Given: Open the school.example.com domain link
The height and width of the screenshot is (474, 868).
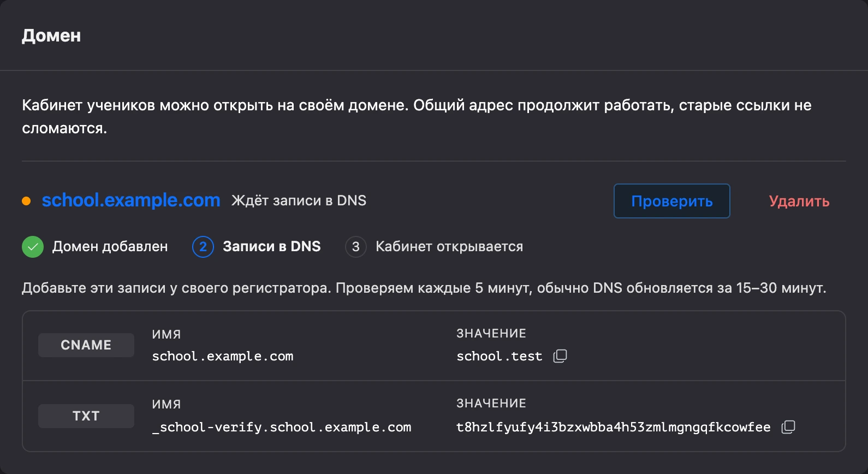Looking at the screenshot, I should (x=131, y=200).
